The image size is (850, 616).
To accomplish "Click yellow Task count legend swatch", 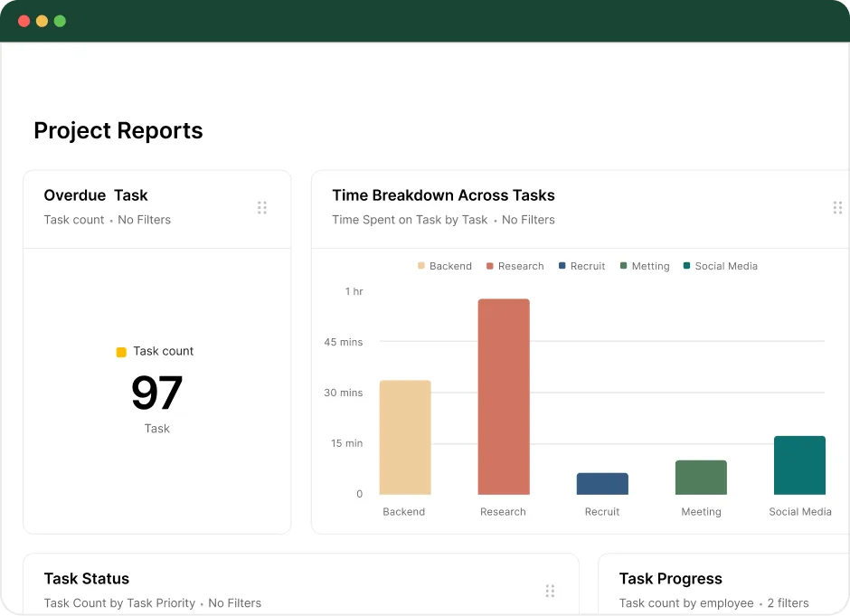I will point(121,352).
